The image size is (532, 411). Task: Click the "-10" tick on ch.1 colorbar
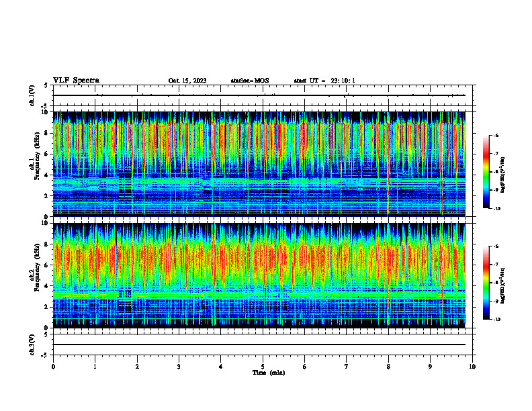click(496, 209)
